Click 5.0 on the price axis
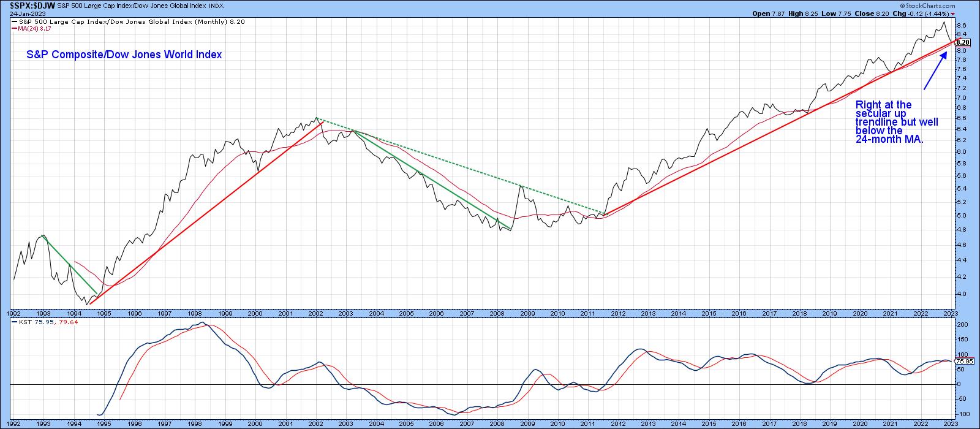This screenshot has width=980, height=429. 961,216
